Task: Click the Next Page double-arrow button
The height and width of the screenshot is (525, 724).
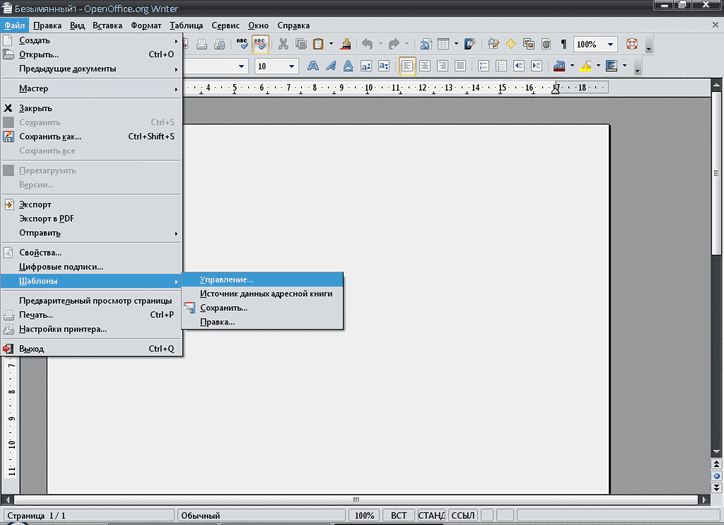Action: (x=716, y=488)
